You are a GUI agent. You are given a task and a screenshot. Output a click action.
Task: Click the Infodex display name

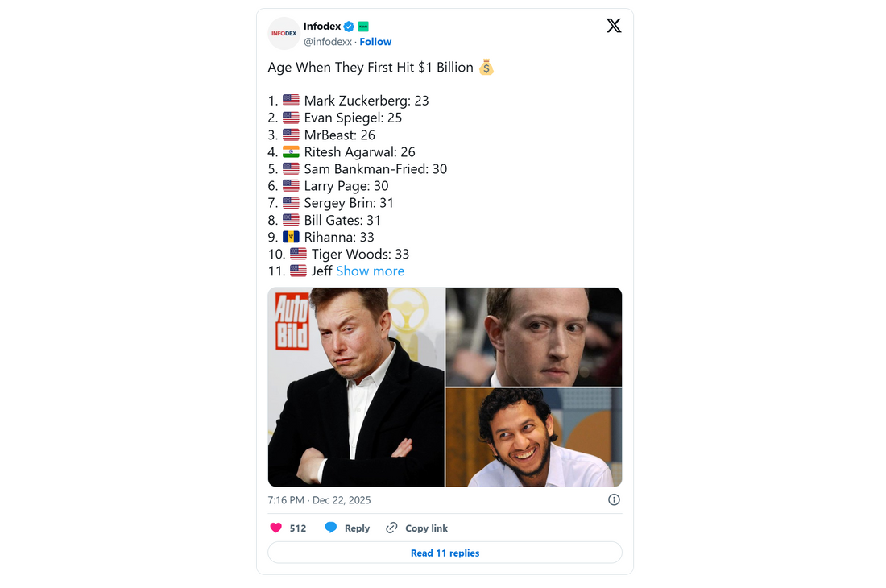point(322,26)
